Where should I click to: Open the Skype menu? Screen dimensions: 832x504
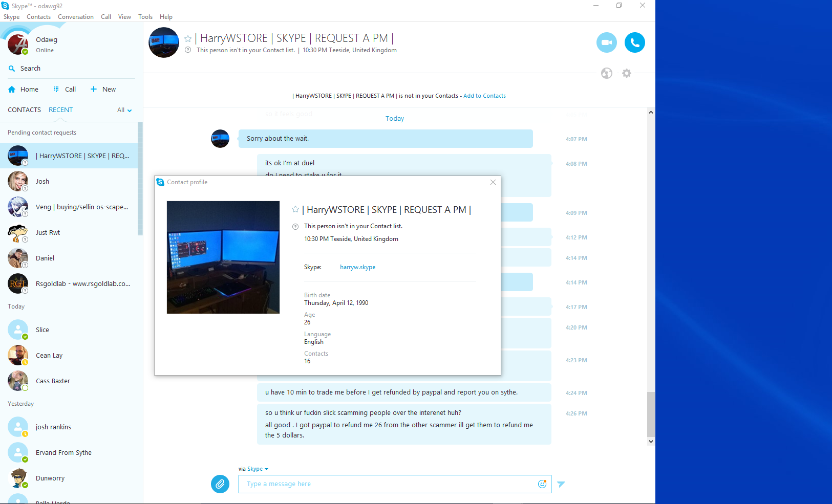tap(12, 17)
